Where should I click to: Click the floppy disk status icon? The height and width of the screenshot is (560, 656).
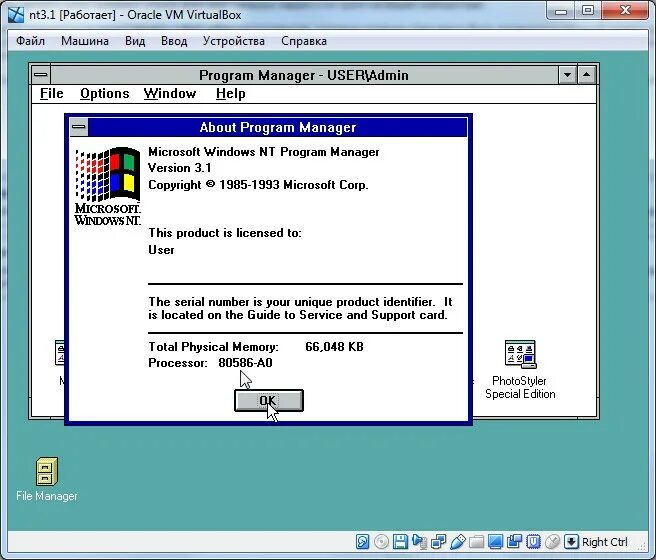(x=400, y=542)
